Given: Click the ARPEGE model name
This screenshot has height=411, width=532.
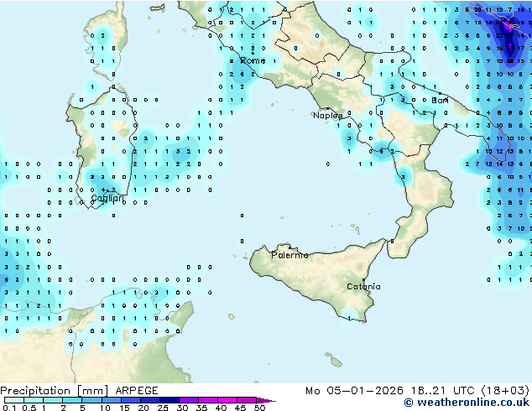Looking at the screenshot, I should point(137,391).
